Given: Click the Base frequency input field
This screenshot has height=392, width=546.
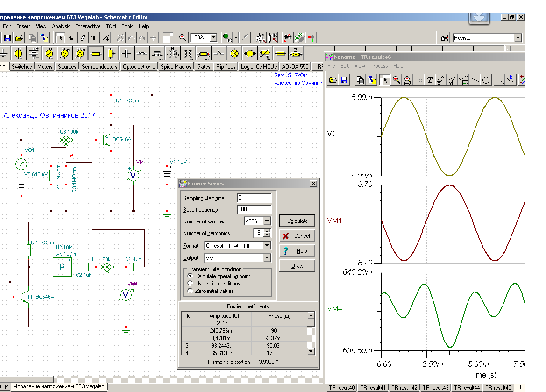Looking at the screenshot, I should [254, 210].
